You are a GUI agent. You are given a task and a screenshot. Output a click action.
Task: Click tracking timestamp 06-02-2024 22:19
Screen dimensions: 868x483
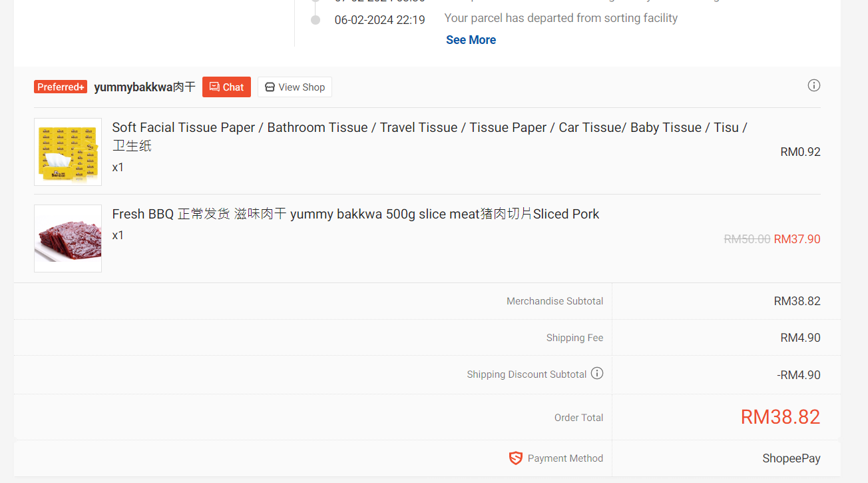379,20
